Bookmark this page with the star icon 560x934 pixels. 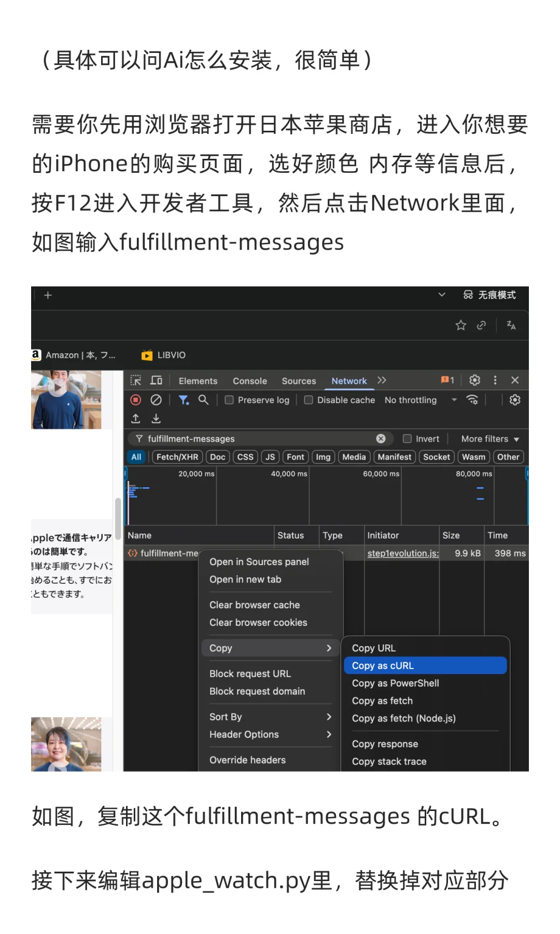coord(460,325)
